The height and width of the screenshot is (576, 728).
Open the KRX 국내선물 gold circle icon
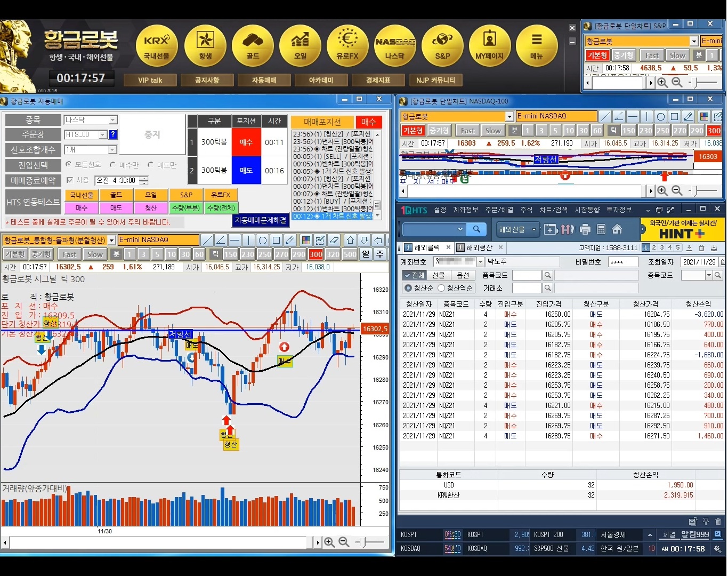tap(157, 46)
